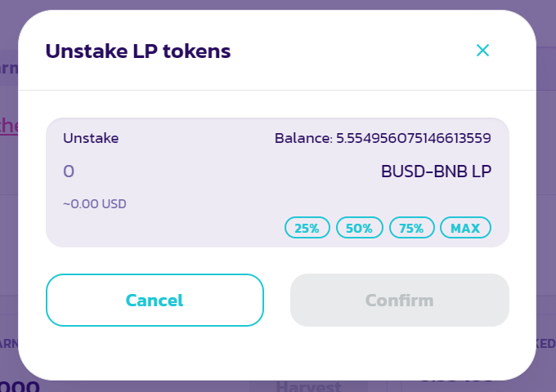Click the dimmed Harvest button behind the modal
The image size is (556, 392).
pyautogui.click(x=308, y=386)
